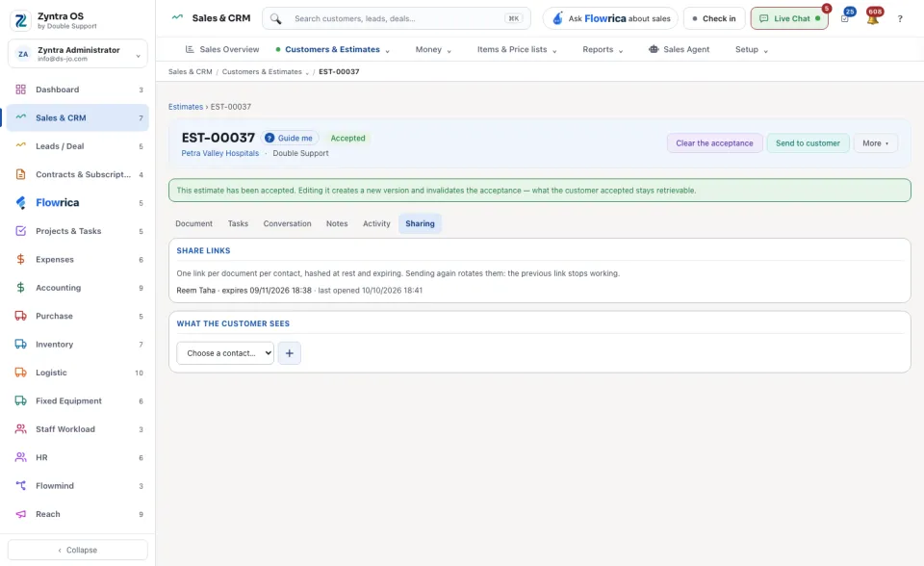This screenshot has width=924, height=566.
Task: Open the help question mark icon
Action: [900, 19]
